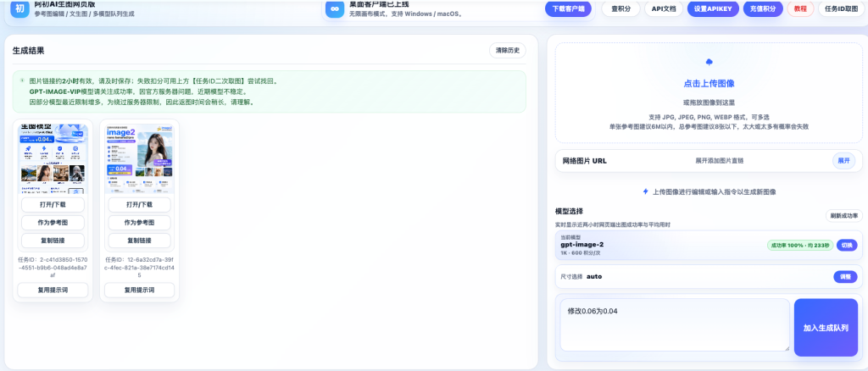Screen dimensions: 868x371
Task: Click the cloud upload icon
Action: pos(709,62)
